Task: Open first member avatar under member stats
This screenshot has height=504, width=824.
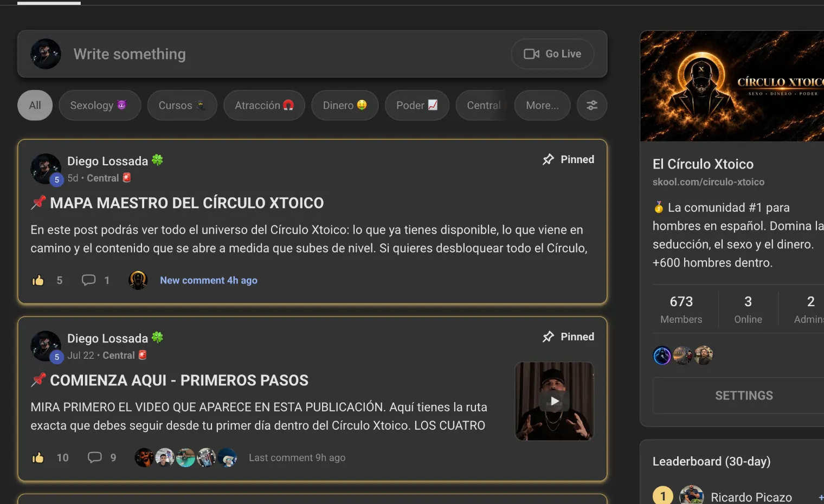Action: tap(662, 356)
